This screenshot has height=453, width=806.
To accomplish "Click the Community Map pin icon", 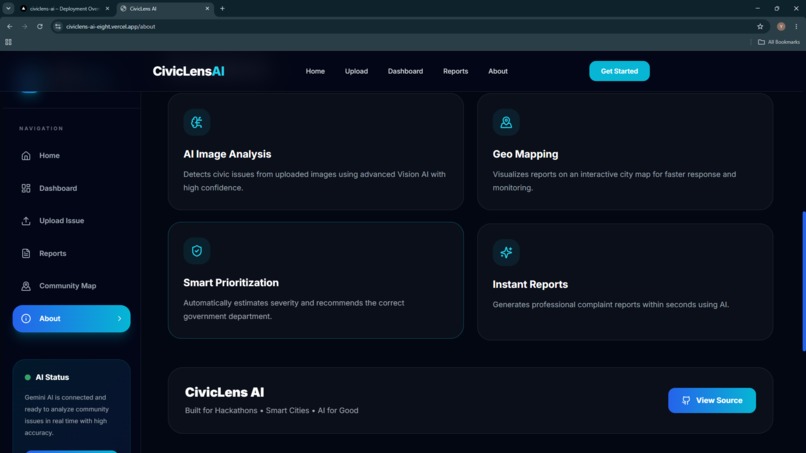I will pyautogui.click(x=26, y=286).
